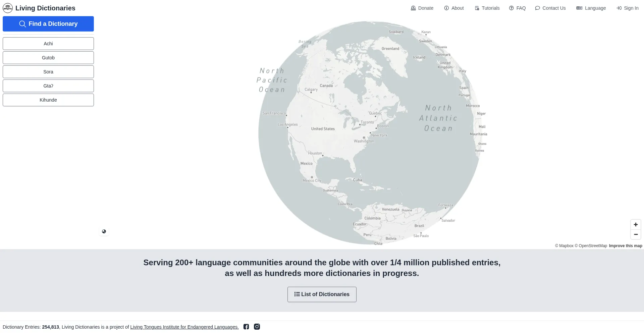This screenshot has height=333, width=644.
Task: Open the About page
Action: click(x=454, y=8)
